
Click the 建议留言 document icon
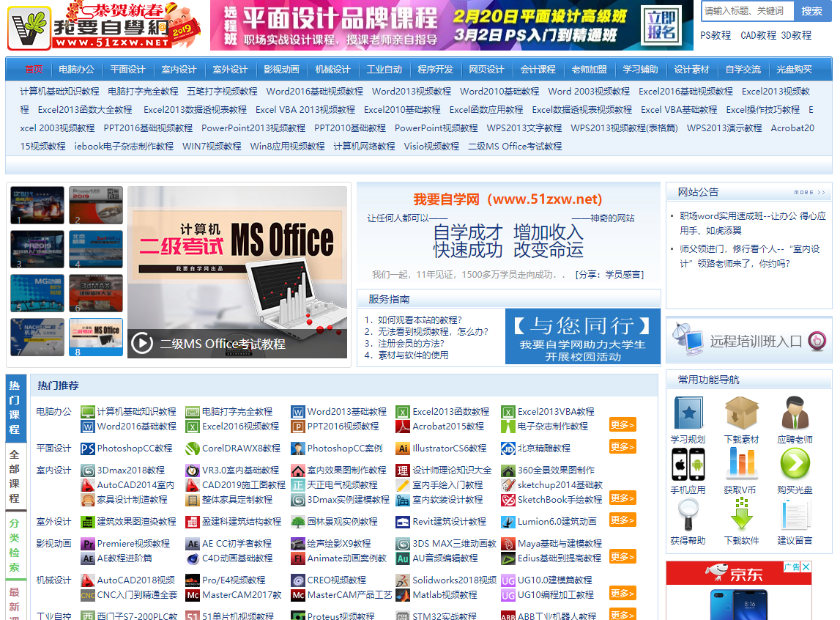[795, 514]
